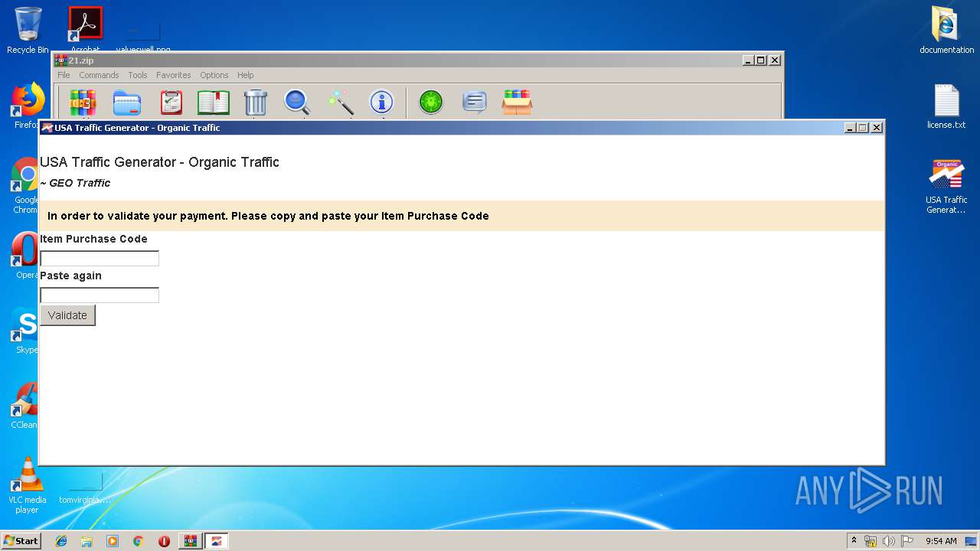The image size is (980, 551).
Task: Click the WinRAR SFX boxes icon
Action: tap(517, 102)
